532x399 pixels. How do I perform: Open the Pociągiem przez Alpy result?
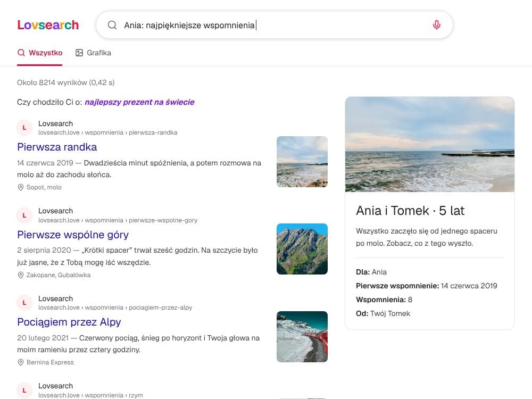point(69,322)
